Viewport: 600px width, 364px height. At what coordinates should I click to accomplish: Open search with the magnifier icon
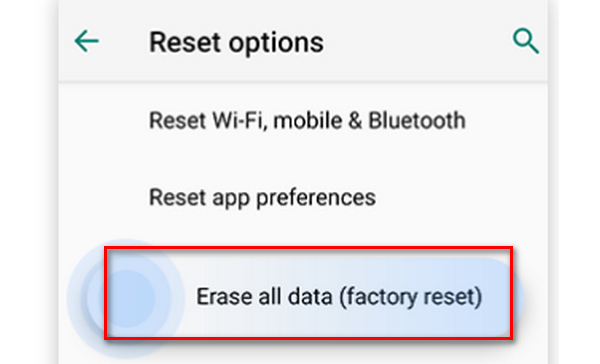click(x=526, y=41)
